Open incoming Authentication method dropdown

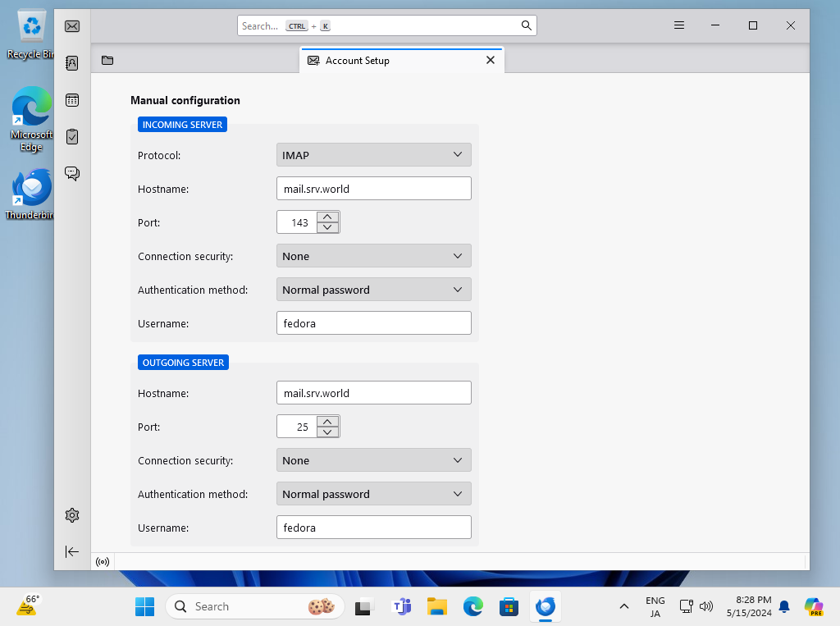pyautogui.click(x=374, y=290)
